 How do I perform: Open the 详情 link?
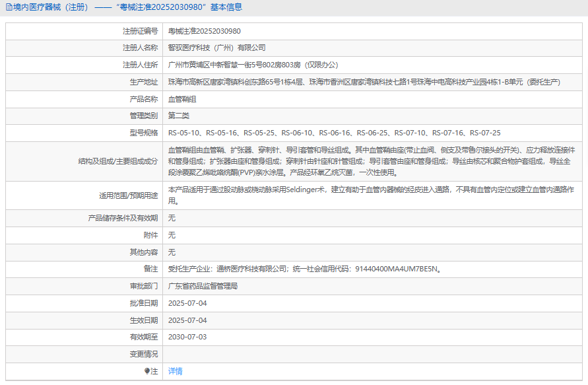point(175,371)
